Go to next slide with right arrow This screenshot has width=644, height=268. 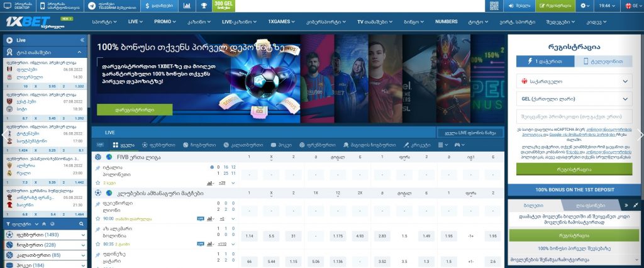[640, 134]
